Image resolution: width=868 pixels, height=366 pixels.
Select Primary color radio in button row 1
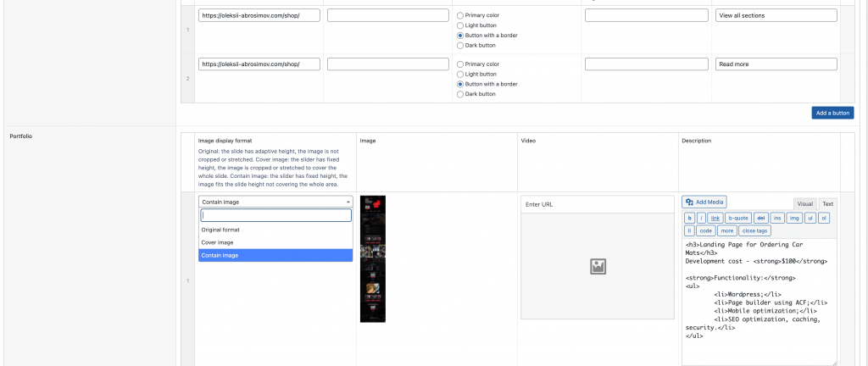pyautogui.click(x=460, y=15)
